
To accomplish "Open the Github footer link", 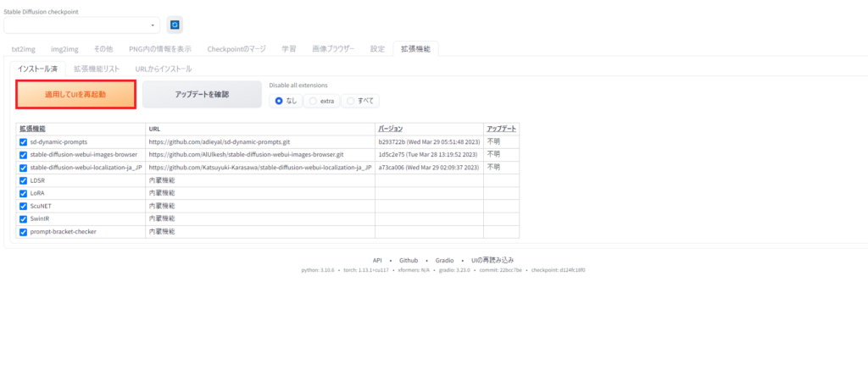I will (x=409, y=260).
